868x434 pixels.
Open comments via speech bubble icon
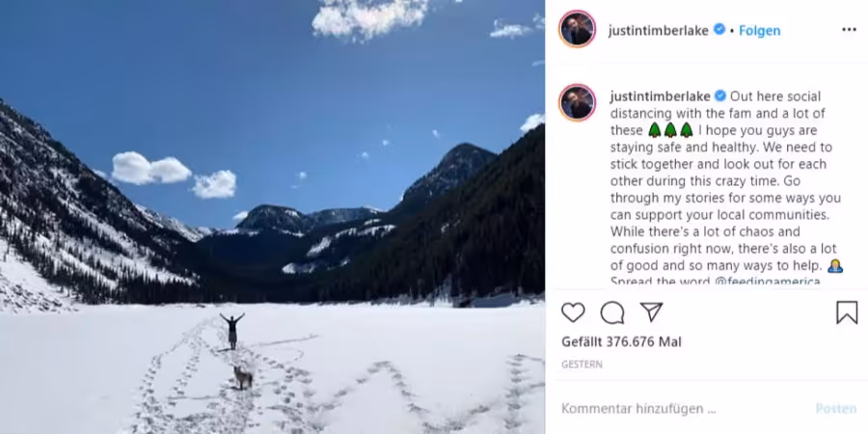click(x=612, y=312)
